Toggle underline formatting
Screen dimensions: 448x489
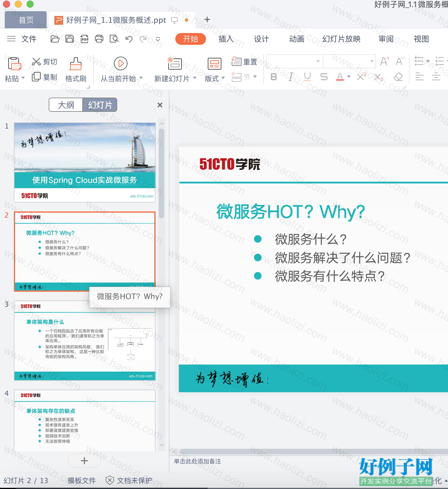coord(308,77)
